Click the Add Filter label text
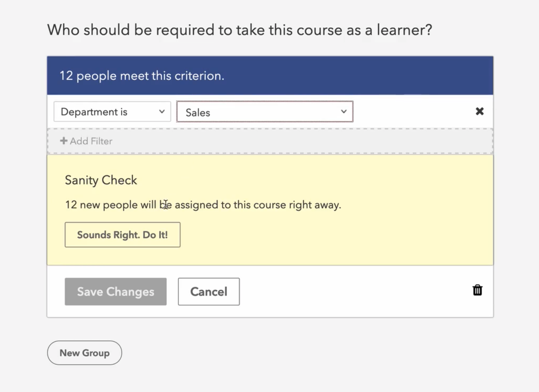The image size is (539, 392). [91, 141]
